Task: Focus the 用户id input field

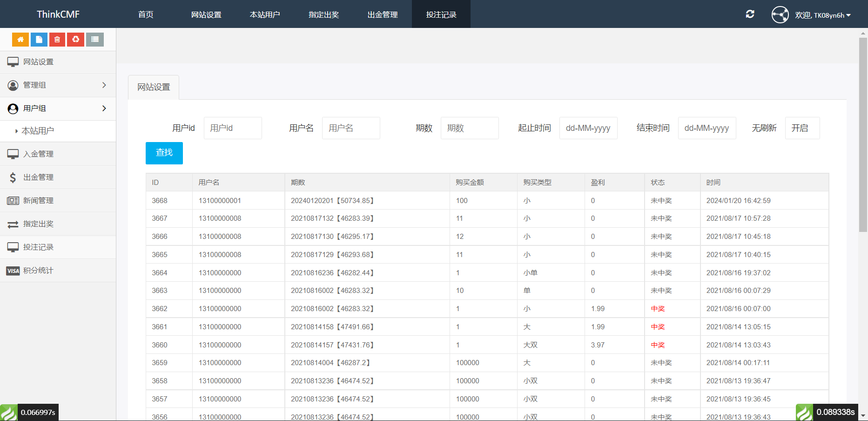Action: tap(233, 128)
